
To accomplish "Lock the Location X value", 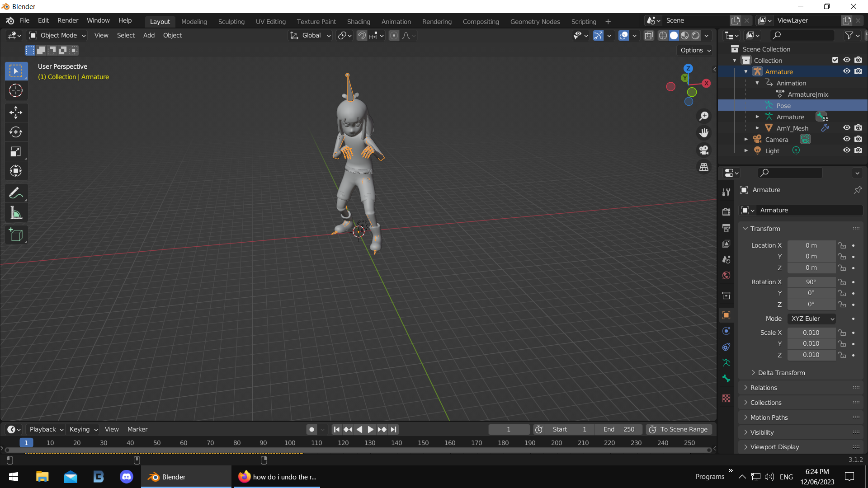I will pos(843,245).
